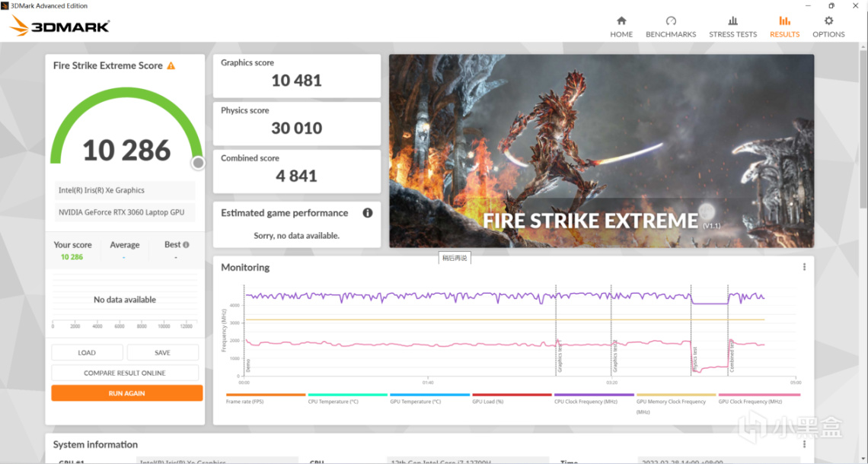
Task: Toggle the GPU Memory Clock Frequency legend
Action: [676, 404]
